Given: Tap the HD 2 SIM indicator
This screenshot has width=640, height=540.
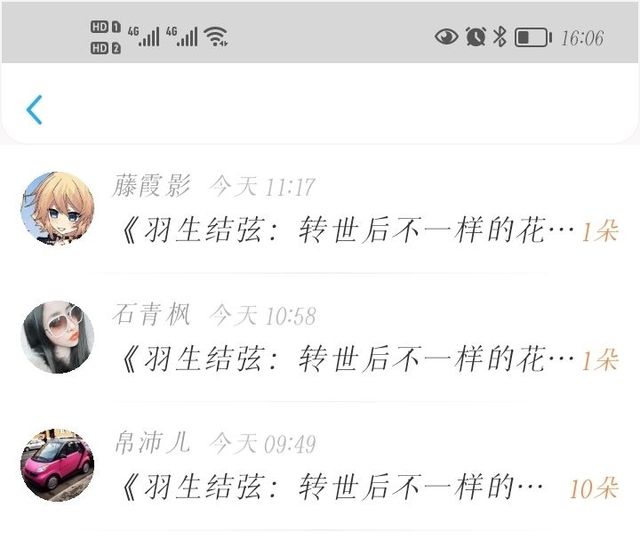Looking at the screenshot, I should (x=105, y=48).
